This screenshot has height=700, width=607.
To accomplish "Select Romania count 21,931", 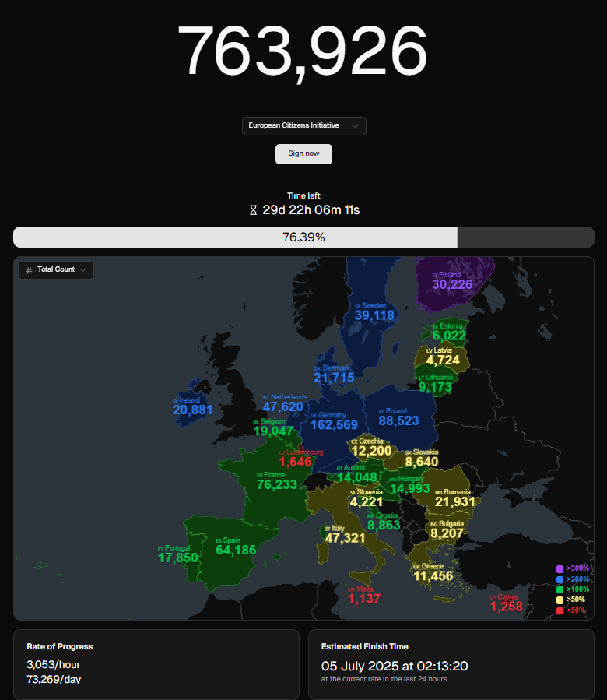I will [x=454, y=501].
